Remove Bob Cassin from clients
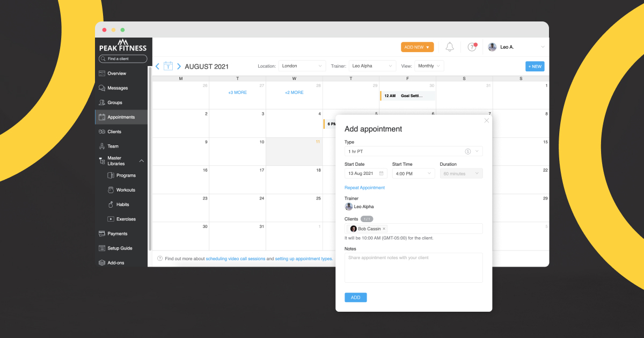Viewport: 644px width, 338px height. [384, 229]
